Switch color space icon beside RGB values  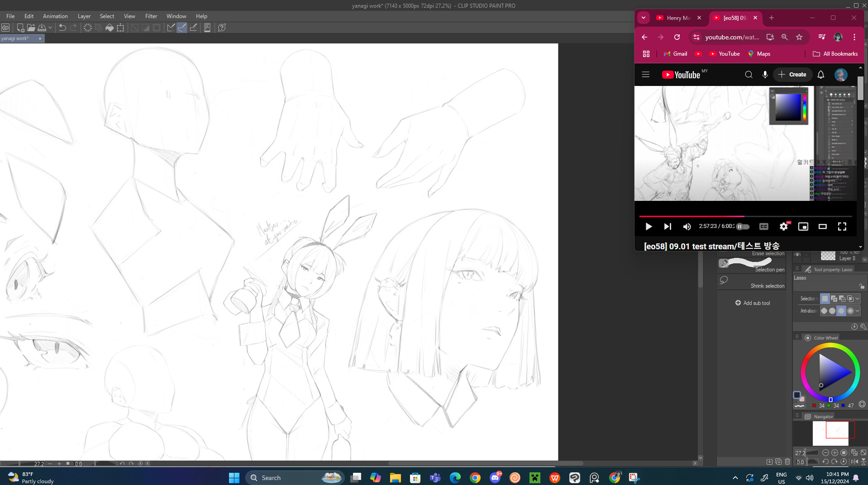[862, 404]
